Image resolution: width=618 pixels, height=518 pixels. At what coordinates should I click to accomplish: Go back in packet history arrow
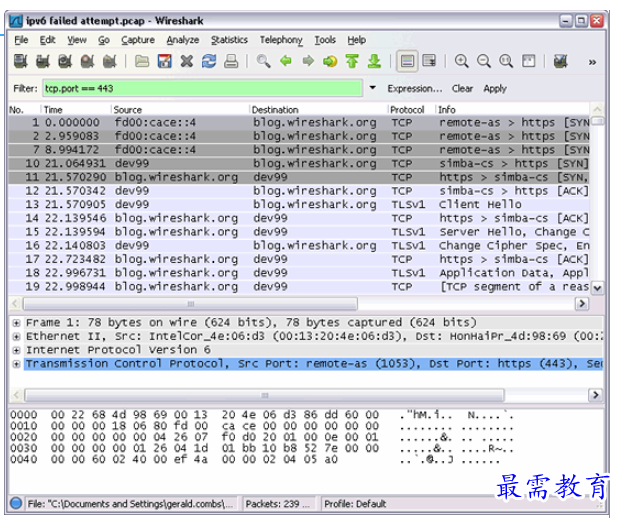point(286,61)
